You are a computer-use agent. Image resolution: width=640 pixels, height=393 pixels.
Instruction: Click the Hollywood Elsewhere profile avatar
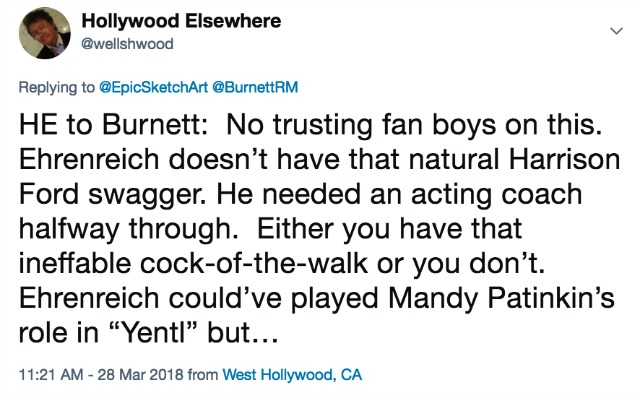(45, 33)
